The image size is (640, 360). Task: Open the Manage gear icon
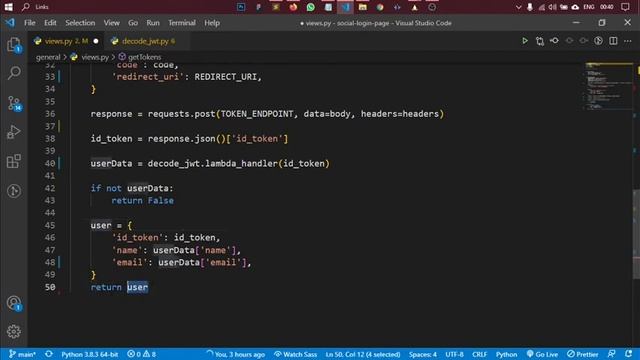tap(14, 331)
